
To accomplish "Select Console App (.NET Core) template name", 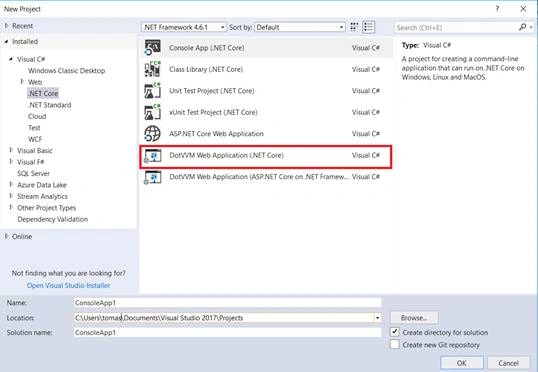I will click(x=207, y=48).
